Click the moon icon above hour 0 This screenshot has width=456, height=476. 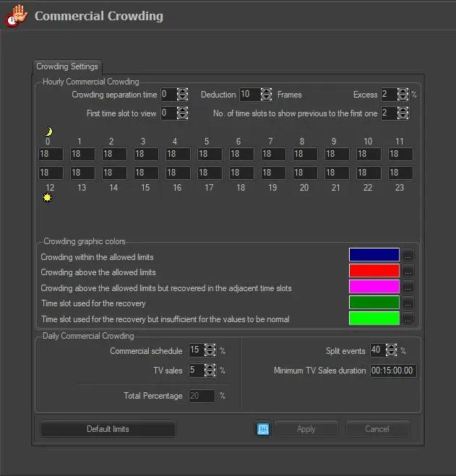[x=48, y=131]
